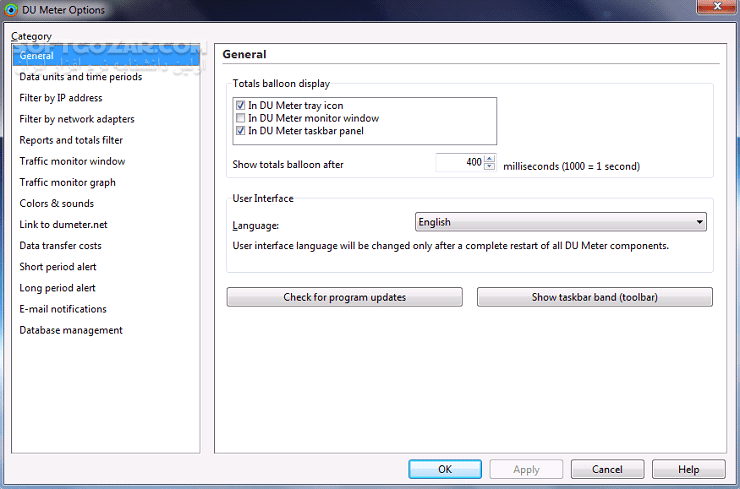
Task: Enable In DU Meter monitor window checkbox
Action: (x=240, y=118)
